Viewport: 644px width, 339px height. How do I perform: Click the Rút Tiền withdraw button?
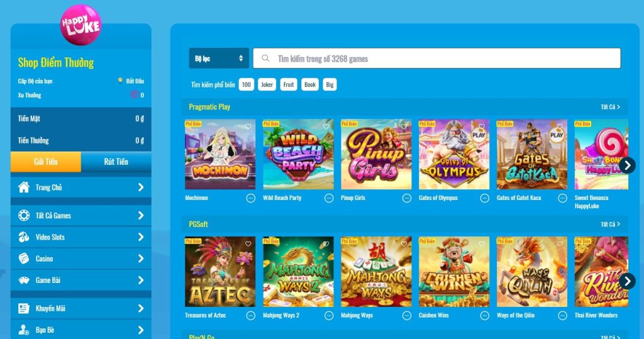[116, 162]
